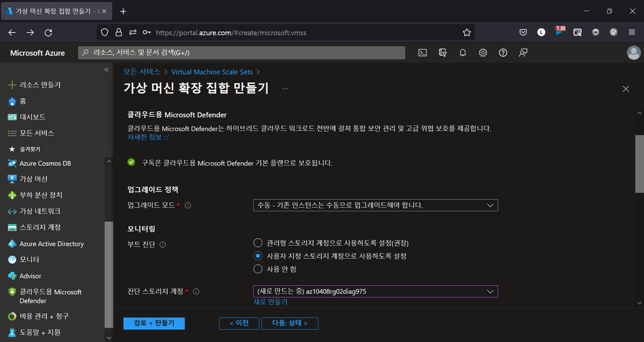Go to Virtual Machine Scale Sets breadcrumb

click(212, 72)
